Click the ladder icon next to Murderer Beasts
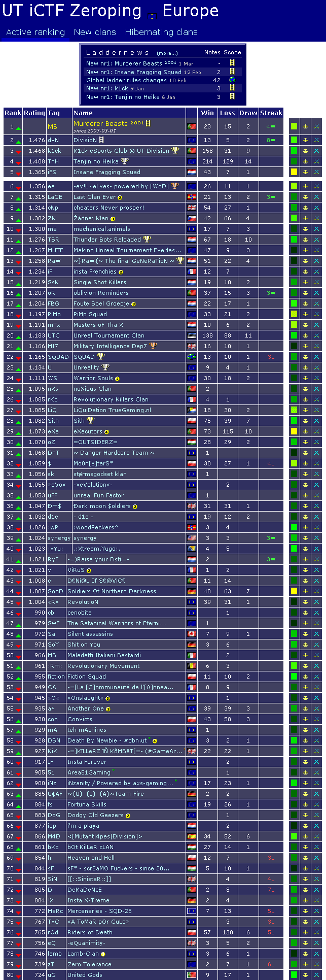326x980 pixels. click(x=148, y=123)
